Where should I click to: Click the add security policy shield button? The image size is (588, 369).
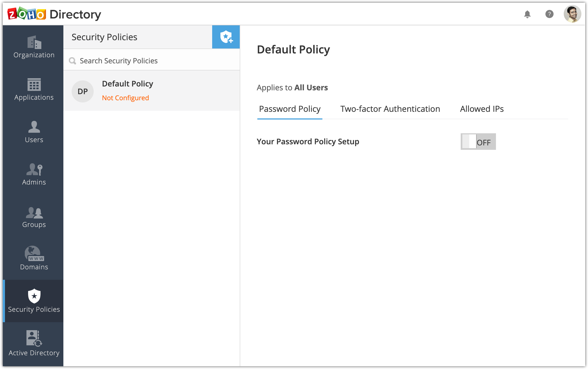pos(226,37)
